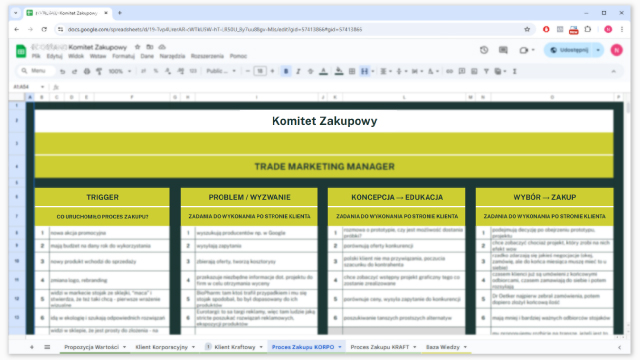The width and height of the screenshot is (640, 360).
Task: Open the borders tool
Action: tap(352, 71)
